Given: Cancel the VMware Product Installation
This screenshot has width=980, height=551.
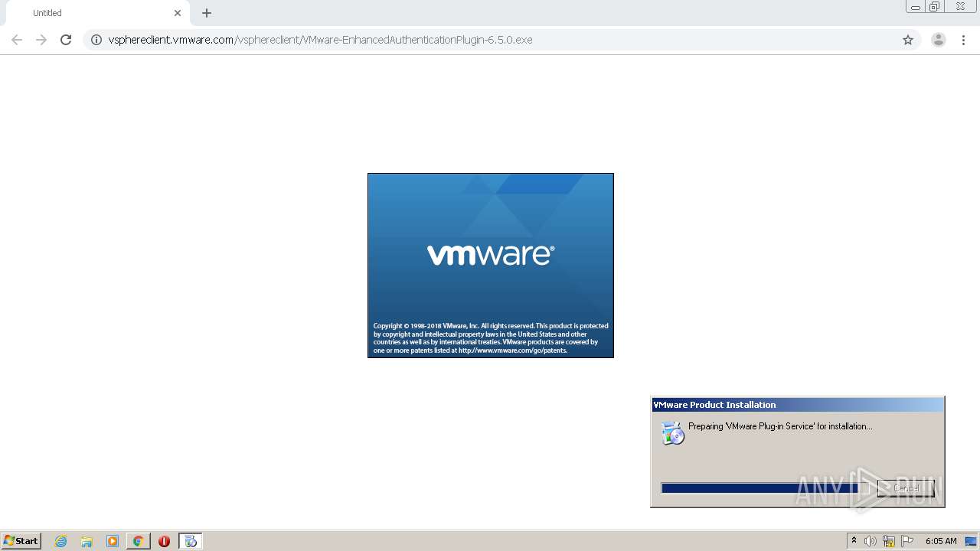Looking at the screenshot, I should tap(906, 488).
